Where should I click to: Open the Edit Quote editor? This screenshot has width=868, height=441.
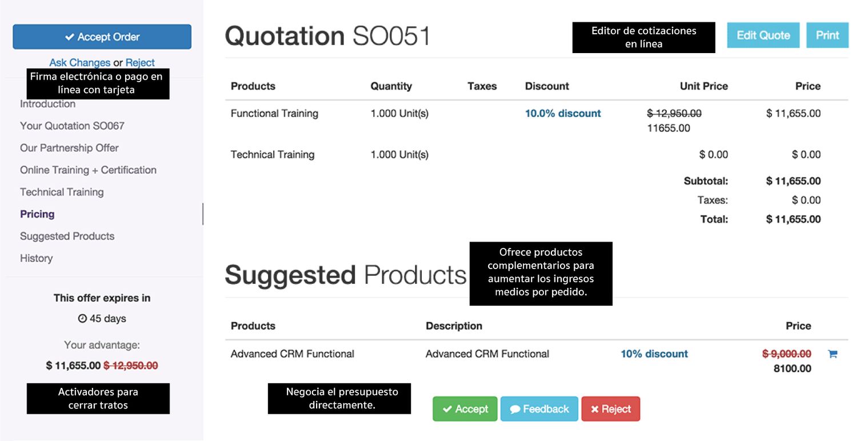pyautogui.click(x=763, y=35)
